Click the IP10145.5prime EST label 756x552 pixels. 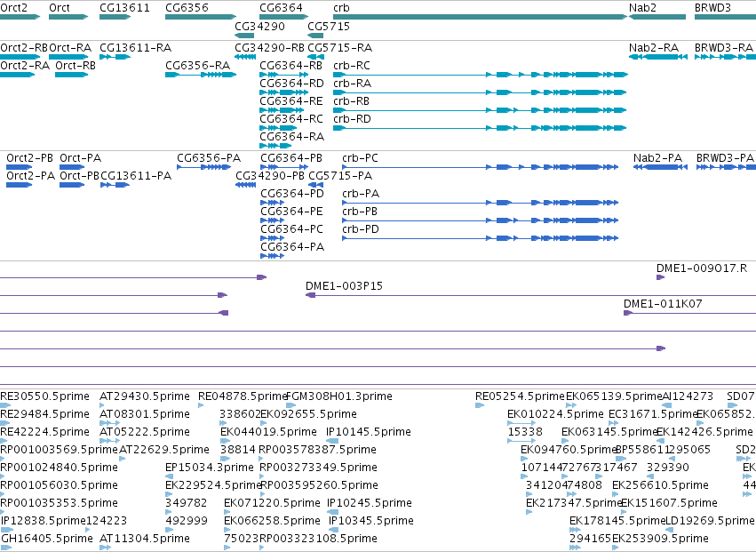tap(369, 432)
